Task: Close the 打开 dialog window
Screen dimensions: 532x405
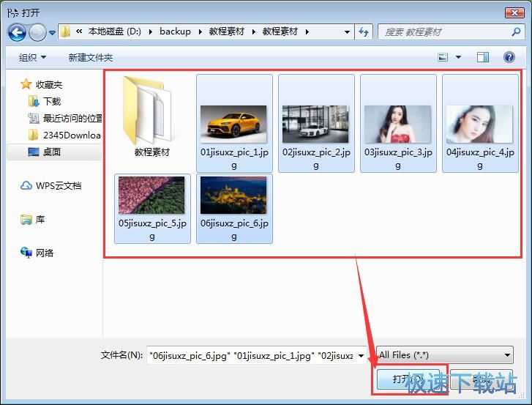Action: [514, 13]
